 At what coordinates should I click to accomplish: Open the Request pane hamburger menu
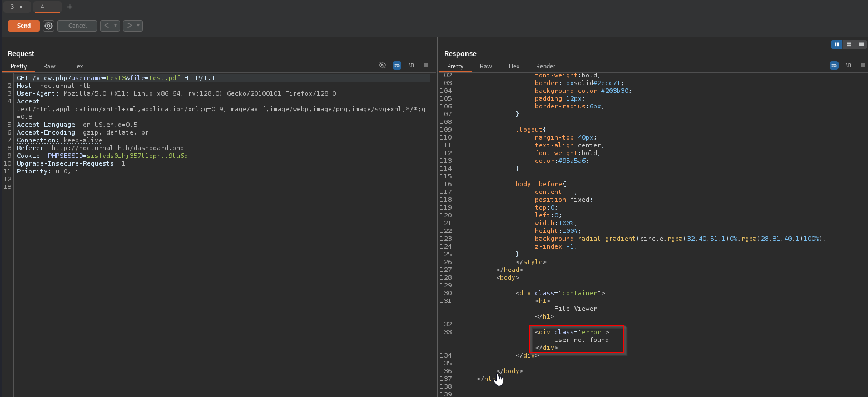click(426, 65)
